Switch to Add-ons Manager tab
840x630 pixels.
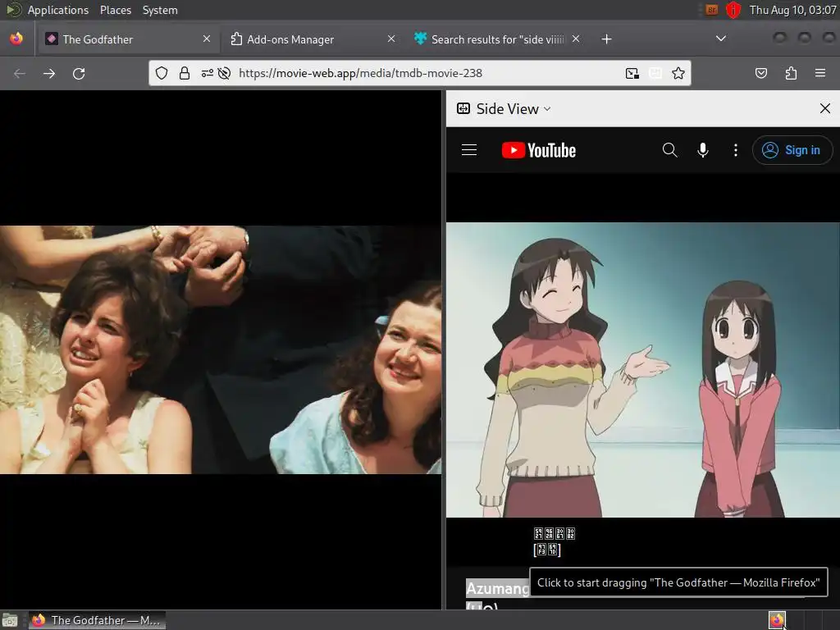click(312, 39)
